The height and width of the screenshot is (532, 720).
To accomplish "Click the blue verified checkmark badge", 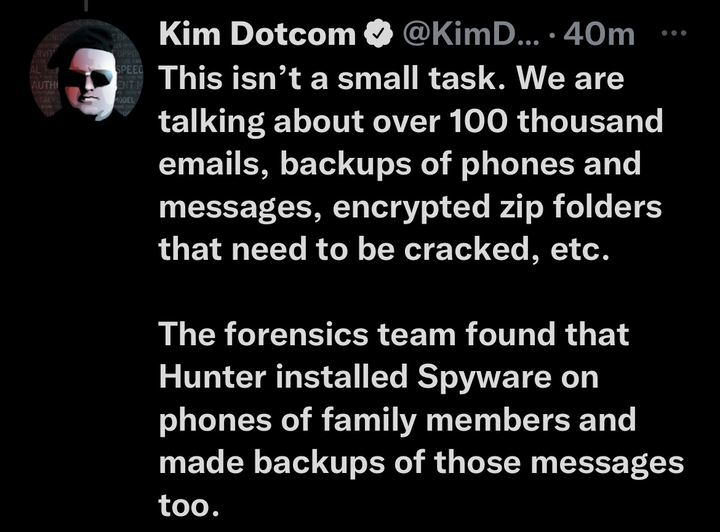I will (x=373, y=37).
